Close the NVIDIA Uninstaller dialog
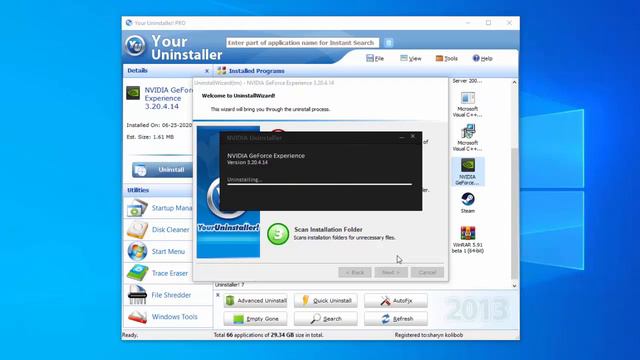The width and height of the screenshot is (640, 360). 413,136
